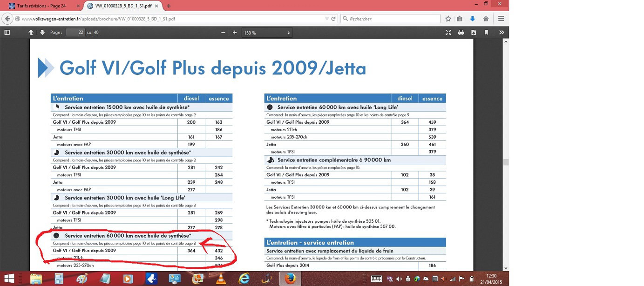Go to next PDF page arrow

point(42,33)
